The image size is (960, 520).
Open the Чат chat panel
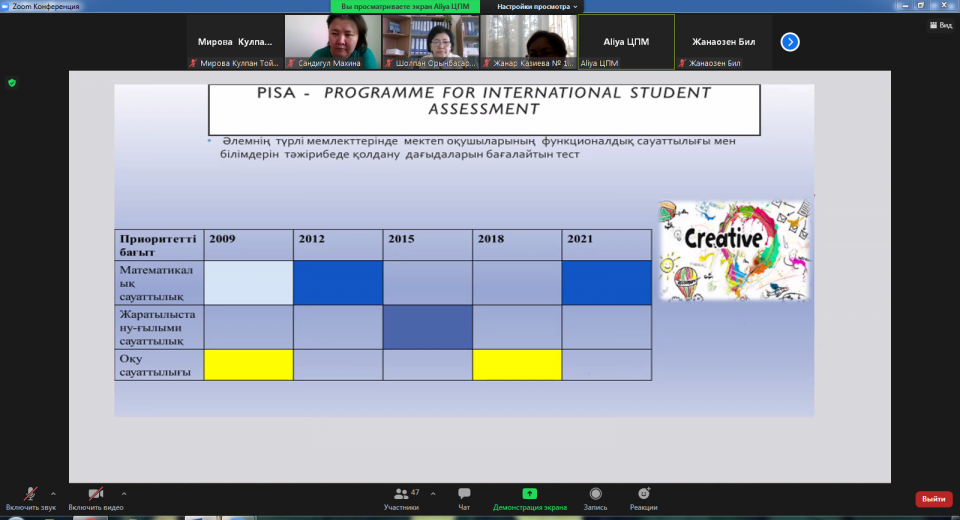[464, 499]
